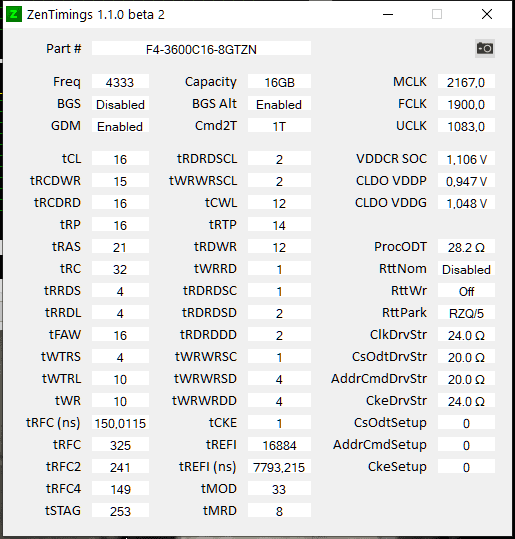Click the tRFC4 value 149

[x=120, y=488]
